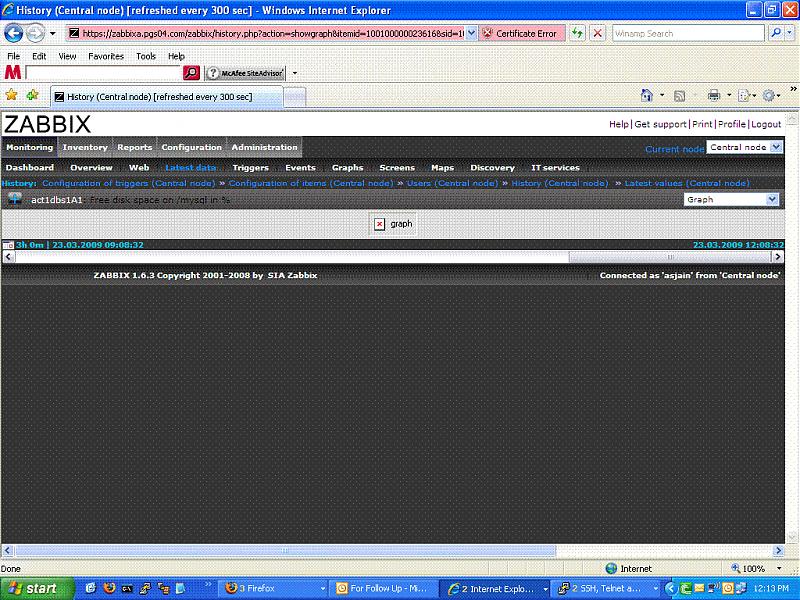The width and height of the screenshot is (800, 600).
Task: Open McAfee SiteAdvisor button
Action: point(245,73)
